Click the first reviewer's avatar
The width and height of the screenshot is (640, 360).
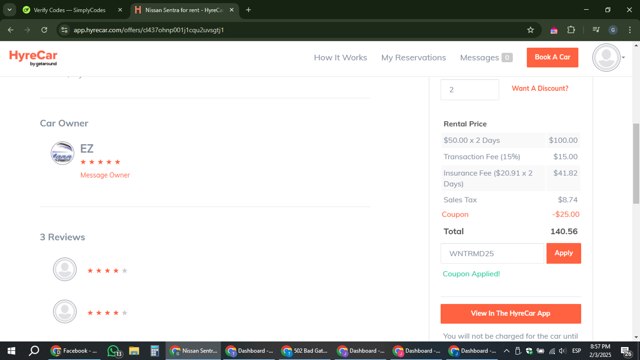tap(64, 269)
